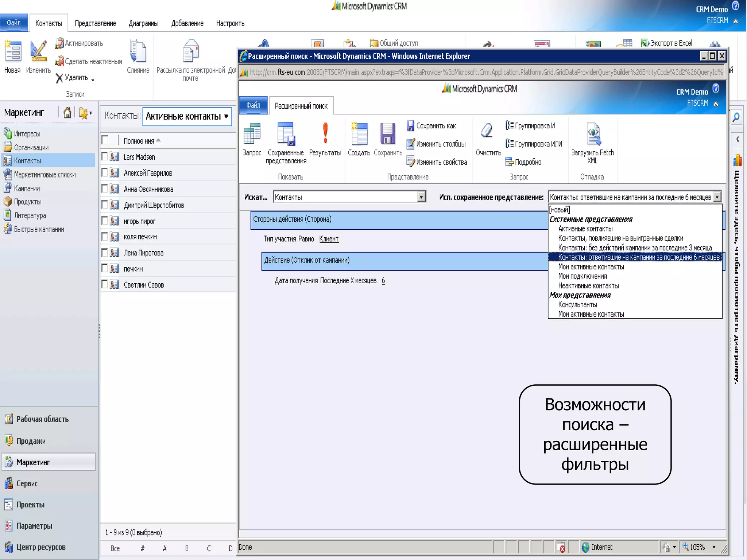Choose Неактивные контакты from the list
The height and width of the screenshot is (560, 747).
point(588,286)
